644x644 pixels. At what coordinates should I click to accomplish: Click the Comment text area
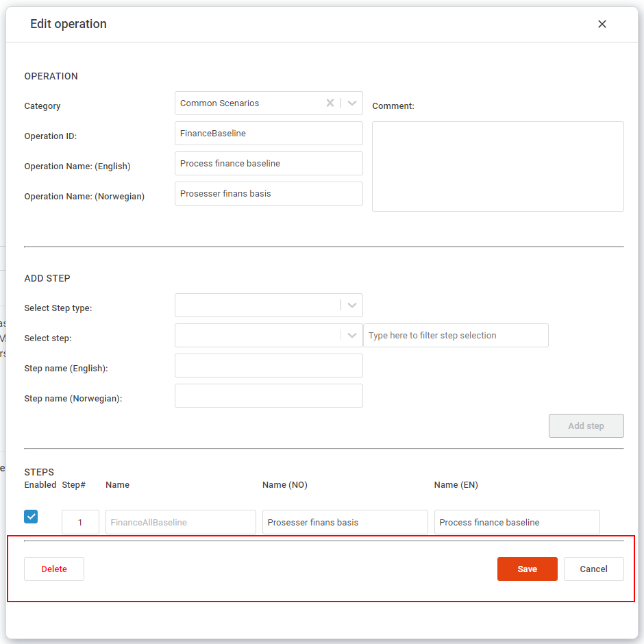pos(497,166)
